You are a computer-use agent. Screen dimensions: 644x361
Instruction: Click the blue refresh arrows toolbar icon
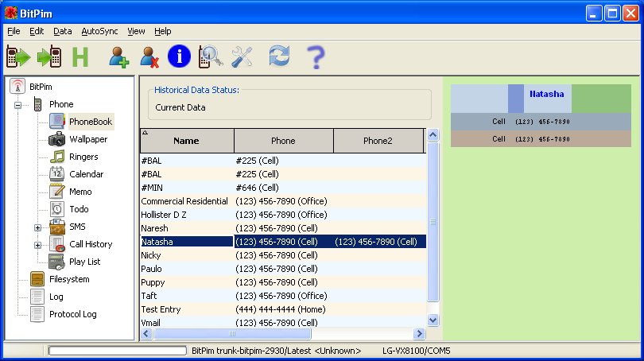(x=279, y=56)
